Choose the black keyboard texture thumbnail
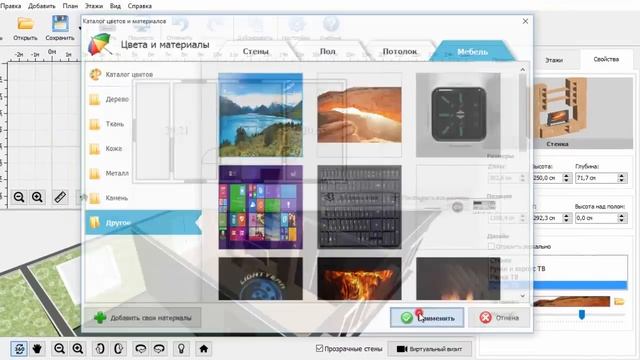The width and height of the screenshot is (640, 360). pos(359,207)
